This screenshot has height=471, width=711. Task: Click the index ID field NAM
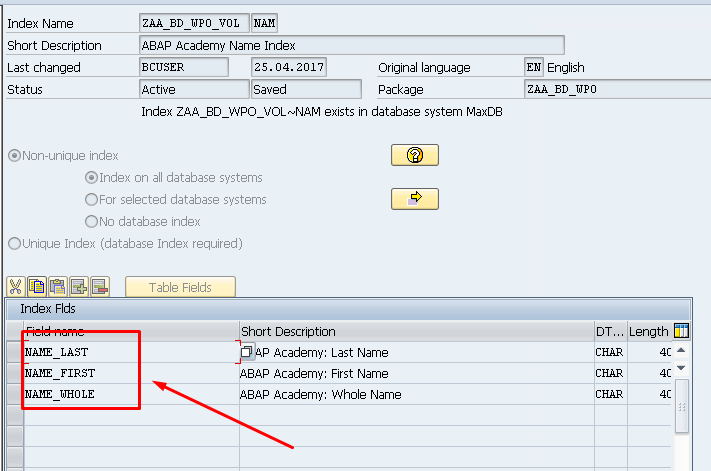(264, 23)
